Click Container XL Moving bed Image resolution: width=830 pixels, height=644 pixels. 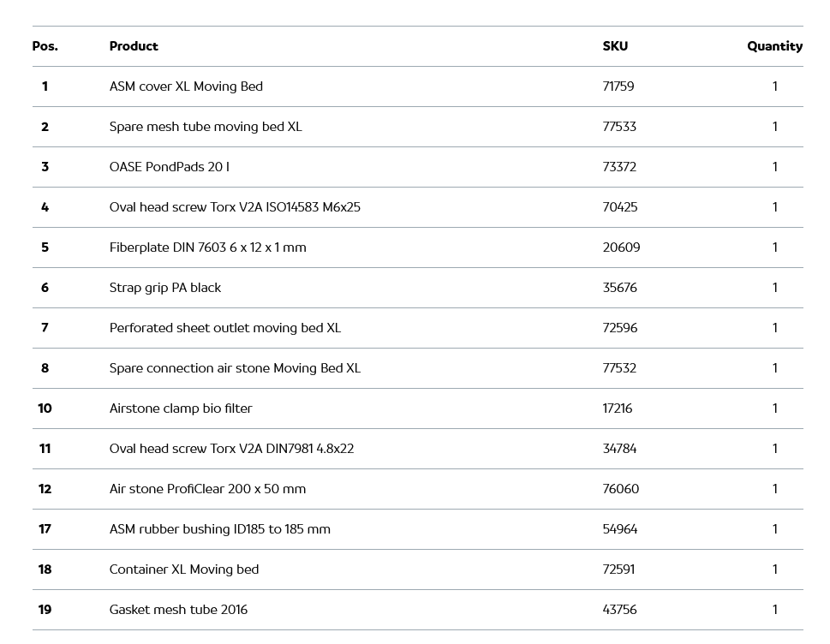[184, 569]
